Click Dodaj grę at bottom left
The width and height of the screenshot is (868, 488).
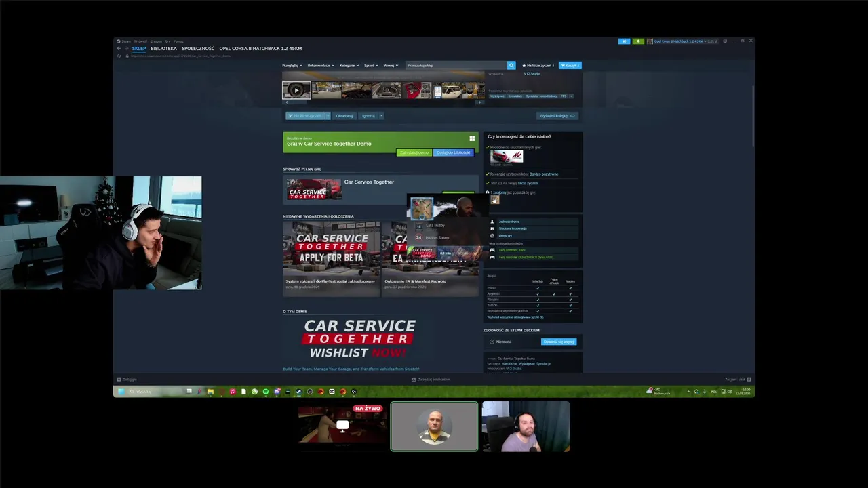click(x=127, y=380)
